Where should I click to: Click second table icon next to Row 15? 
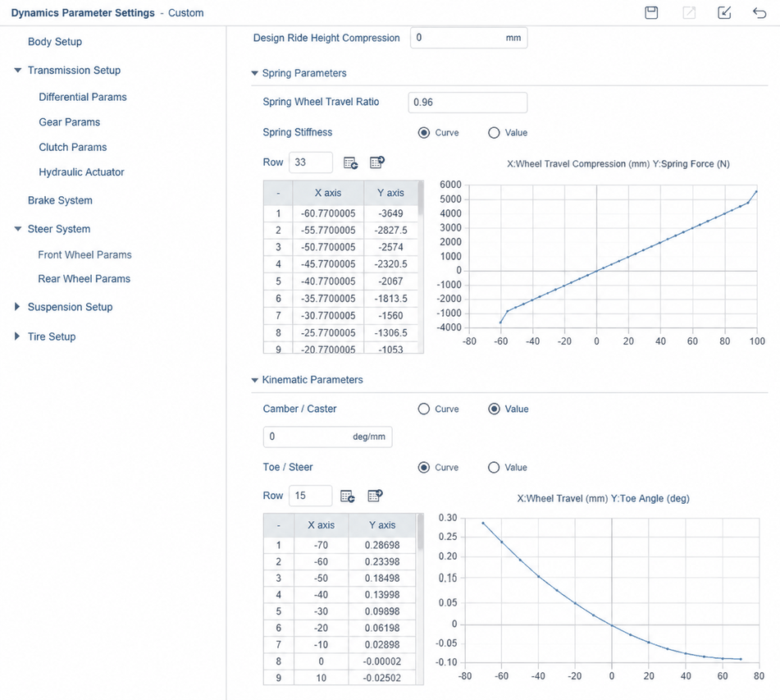375,496
